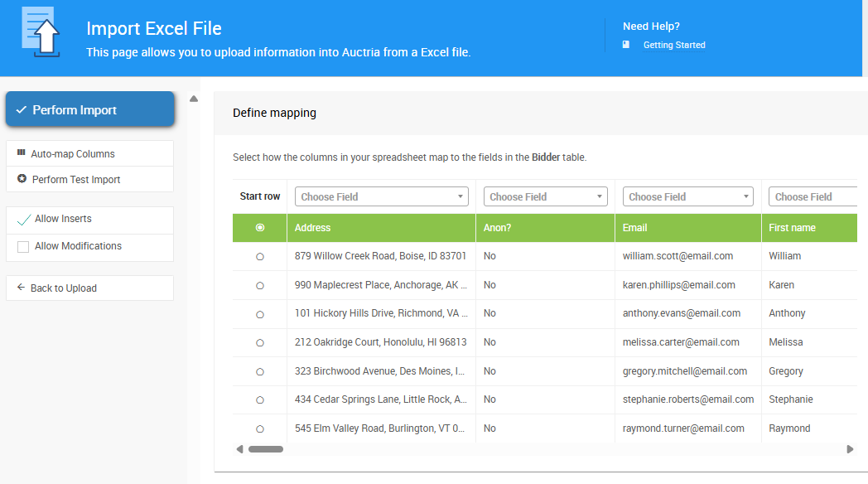Click the plus icon next to Perform Test Import
This screenshot has height=484, width=868.
coord(20,179)
